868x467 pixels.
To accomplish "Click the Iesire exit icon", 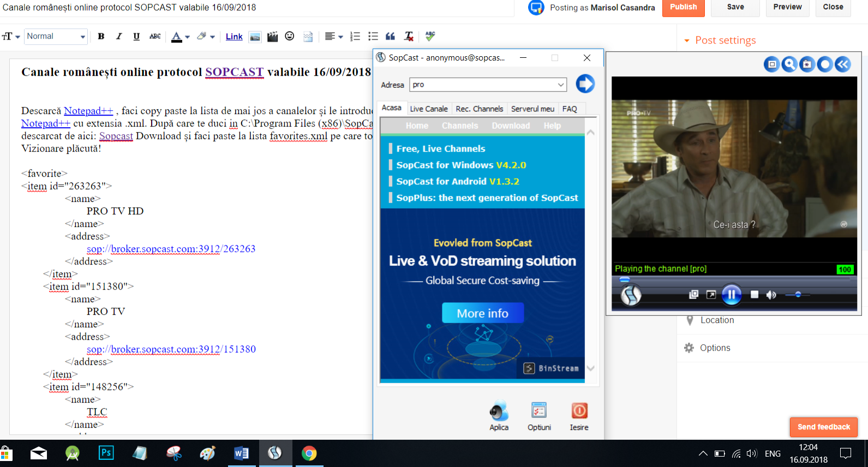I will coord(579,416).
